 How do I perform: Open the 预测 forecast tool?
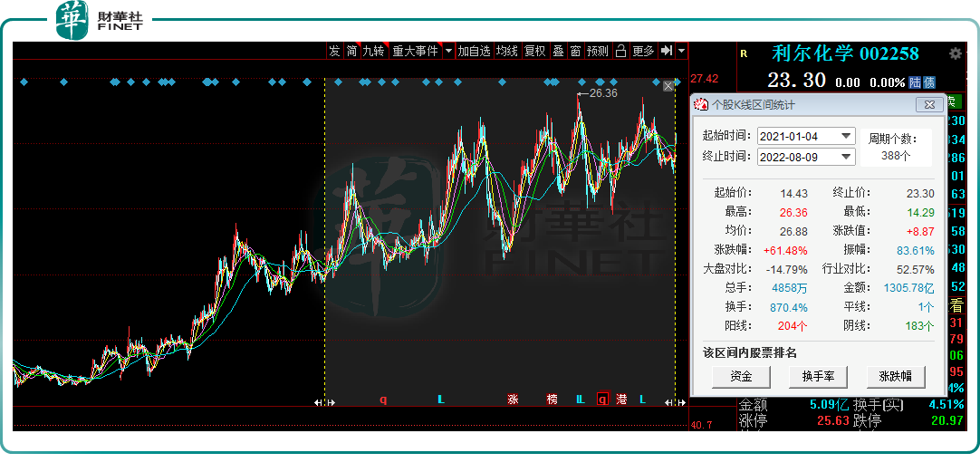[598, 52]
